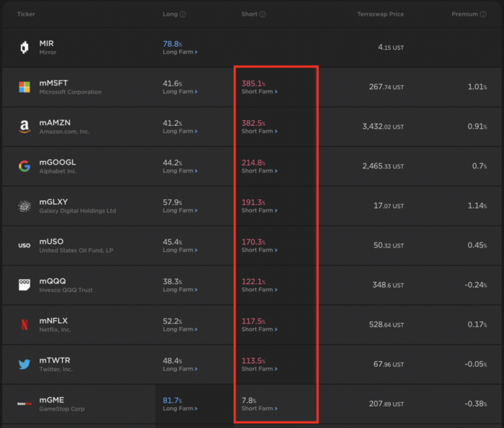Click the MIR price 4.15 UST
The image size is (504, 428).
[x=391, y=47]
